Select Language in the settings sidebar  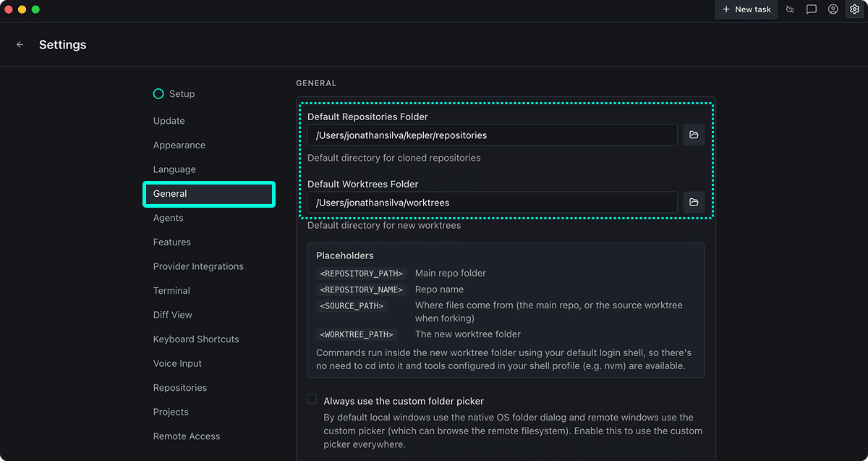click(174, 169)
